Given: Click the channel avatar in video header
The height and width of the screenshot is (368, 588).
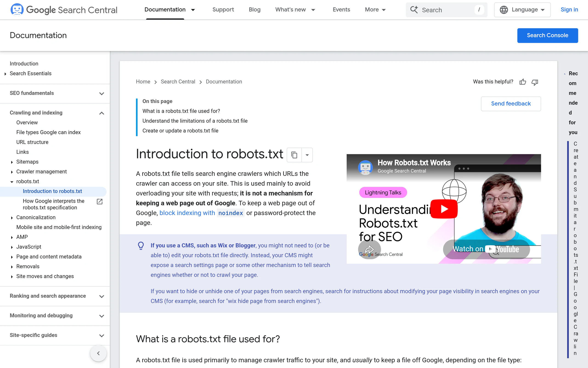Looking at the screenshot, I should click(365, 167).
